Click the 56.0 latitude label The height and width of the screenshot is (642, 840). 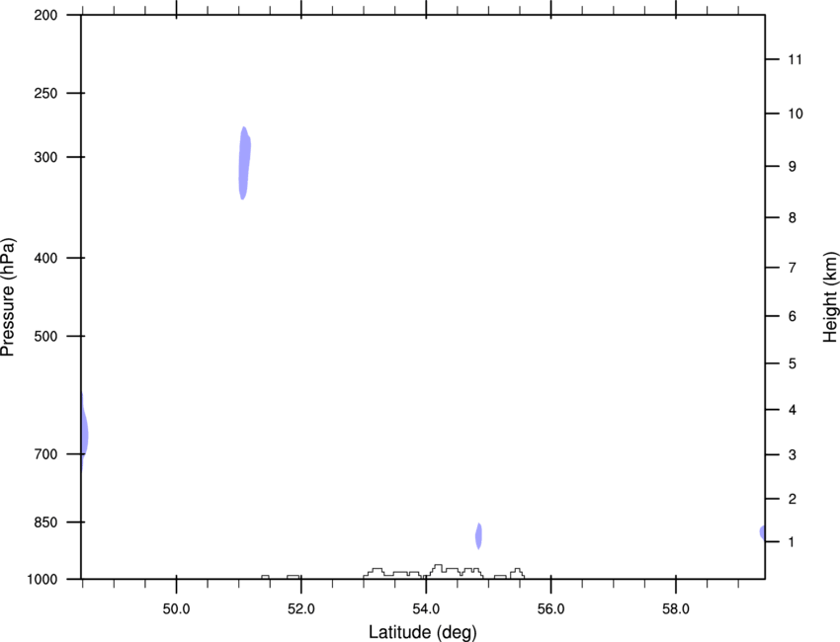pos(550,609)
